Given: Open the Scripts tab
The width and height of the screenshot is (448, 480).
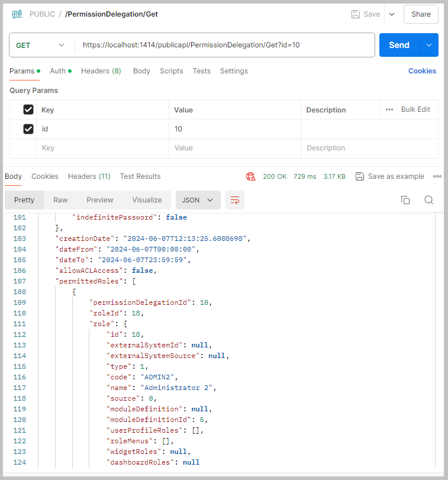Looking at the screenshot, I should pyautogui.click(x=172, y=71).
